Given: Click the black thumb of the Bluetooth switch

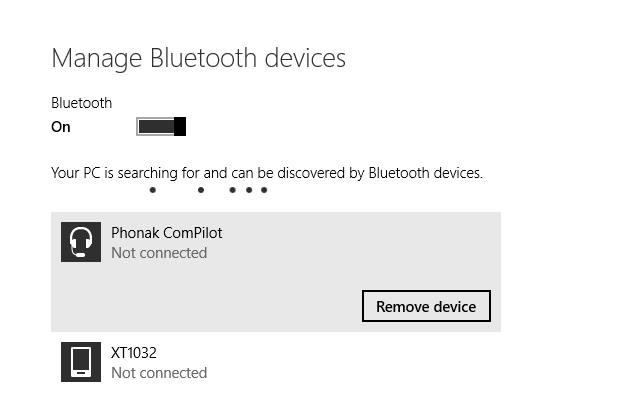Looking at the screenshot, I should [180, 127].
